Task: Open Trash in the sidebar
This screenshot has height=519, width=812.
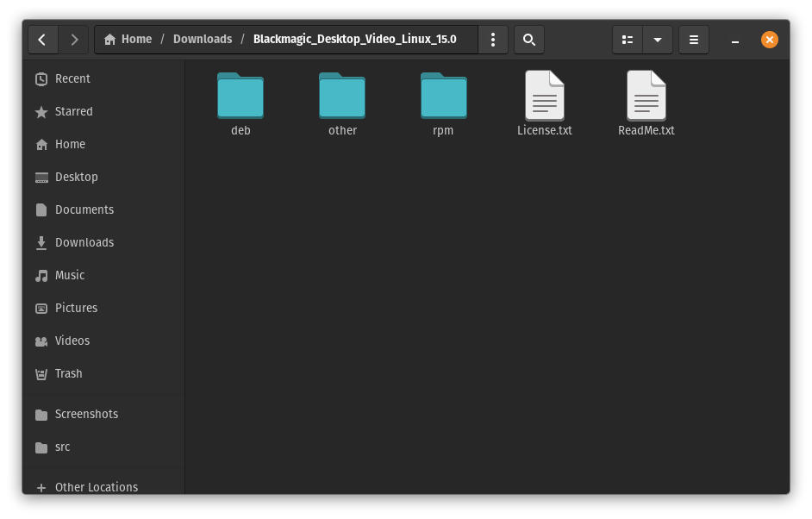Action: 103,373
